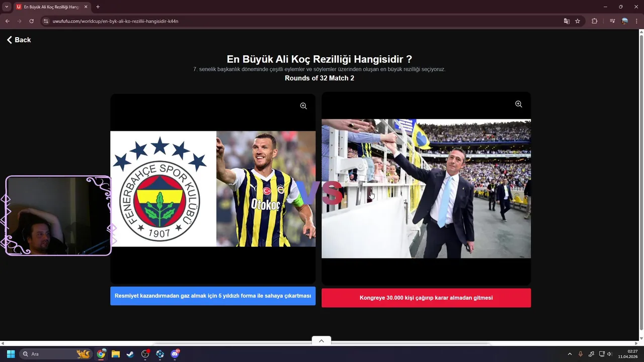
Task: View site information icon in address bar
Action: 46,21
